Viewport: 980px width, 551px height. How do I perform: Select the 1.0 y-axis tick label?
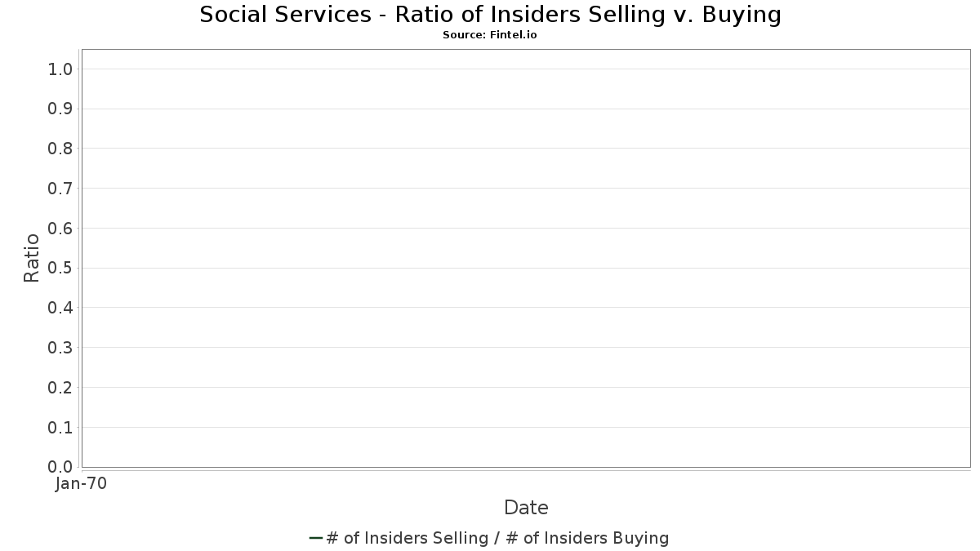[61, 69]
